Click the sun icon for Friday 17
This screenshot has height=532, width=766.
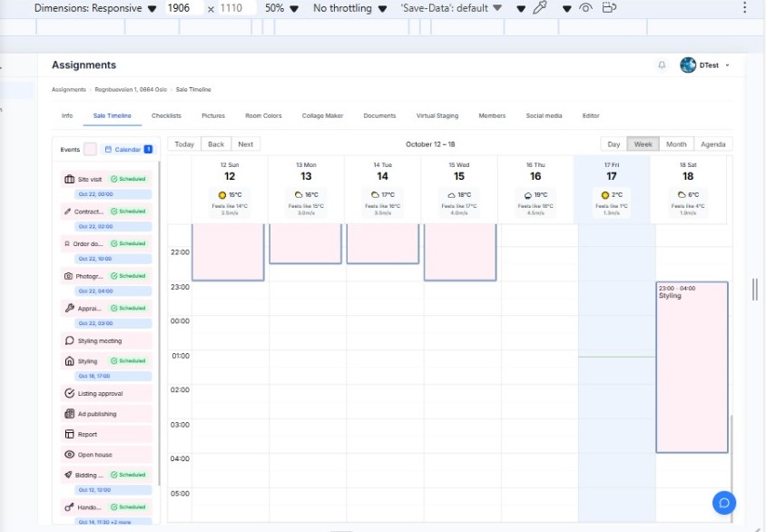(604, 195)
